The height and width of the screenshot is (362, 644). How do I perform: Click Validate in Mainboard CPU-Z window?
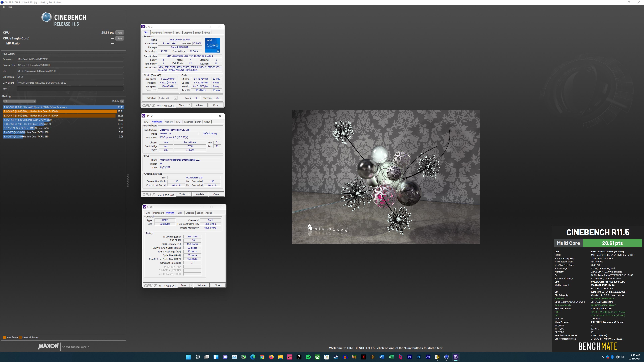[x=200, y=194]
